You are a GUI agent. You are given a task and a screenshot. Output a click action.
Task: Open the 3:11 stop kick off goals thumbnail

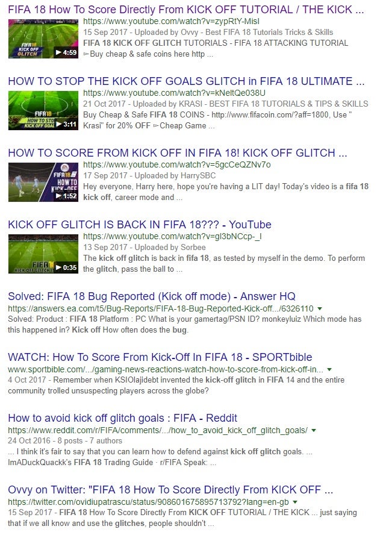pyautogui.click(x=43, y=110)
